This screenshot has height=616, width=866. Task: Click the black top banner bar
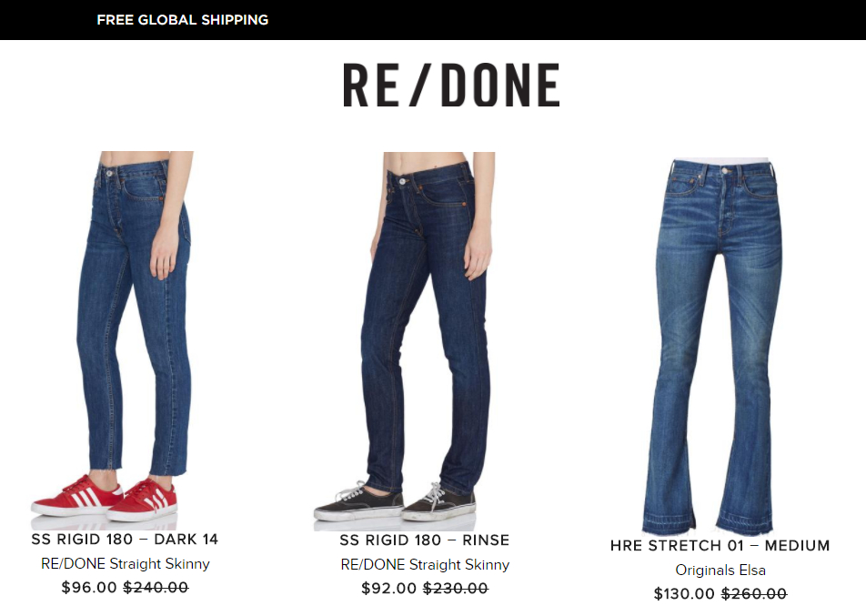[x=433, y=20]
